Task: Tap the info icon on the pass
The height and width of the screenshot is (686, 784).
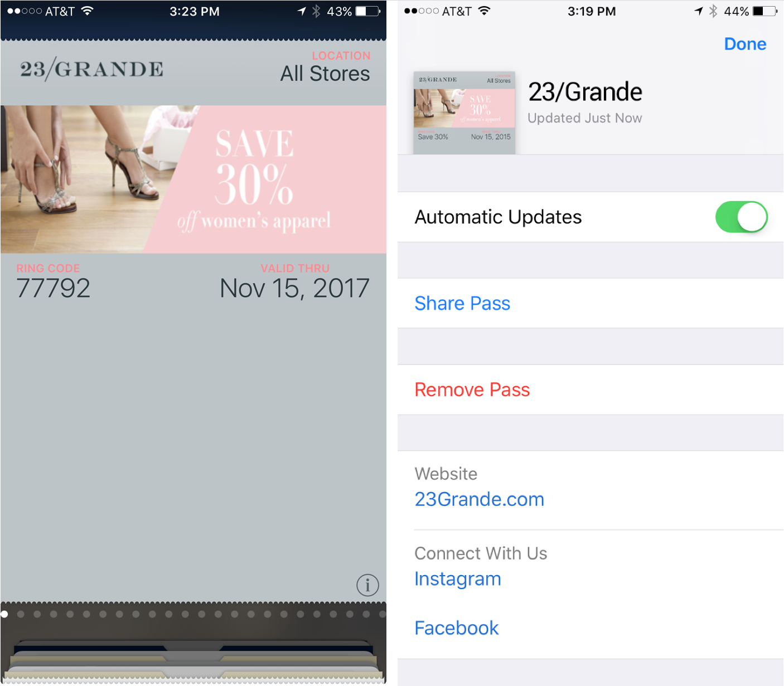Action: pyautogui.click(x=367, y=585)
